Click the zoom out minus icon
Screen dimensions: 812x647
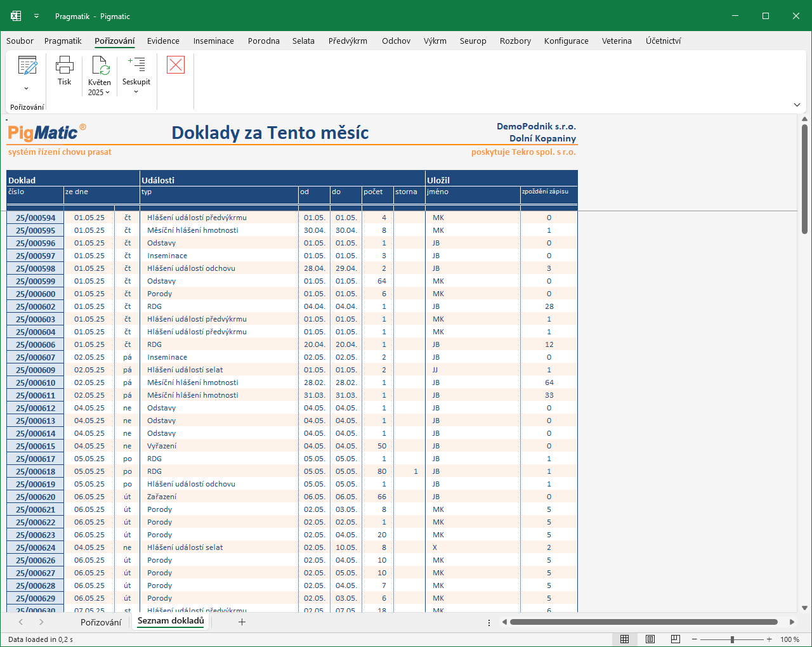click(x=695, y=639)
